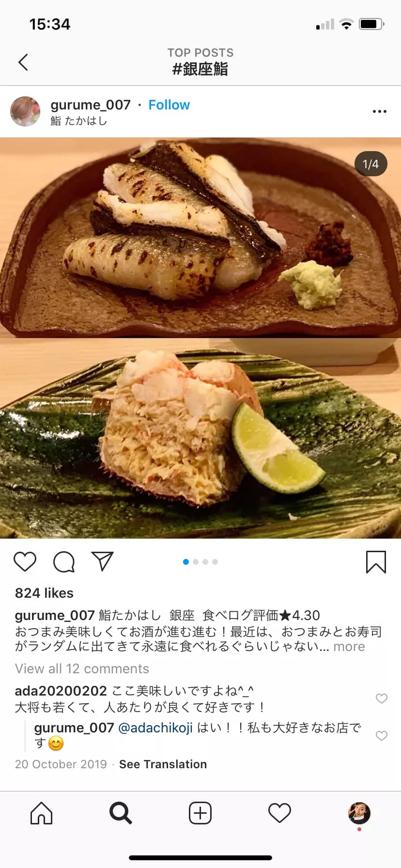Image resolution: width=401 pixels, height=868 pixels.
Task: Open the three-dot post options menu
Action: 379,111
